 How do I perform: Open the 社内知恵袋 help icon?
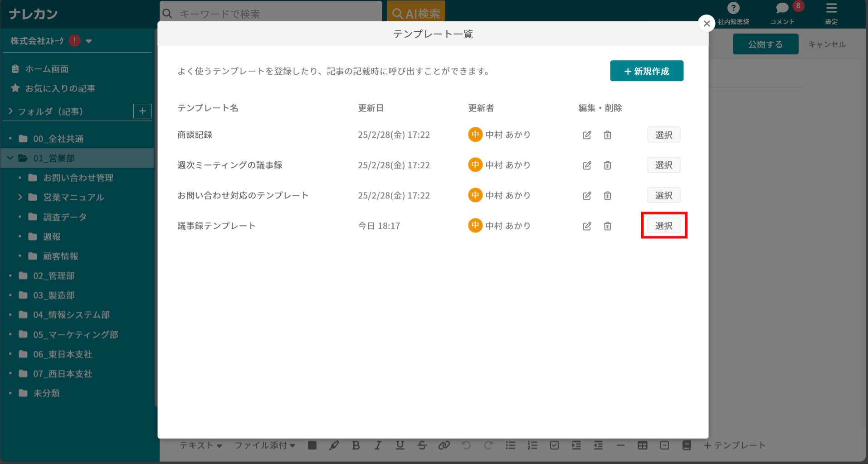tap(733, 9)
